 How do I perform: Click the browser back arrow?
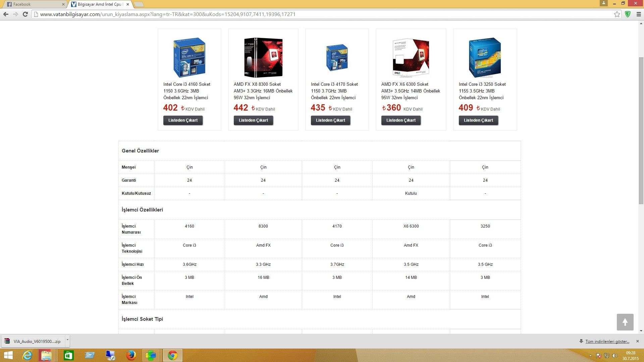(x=6, y=14)
